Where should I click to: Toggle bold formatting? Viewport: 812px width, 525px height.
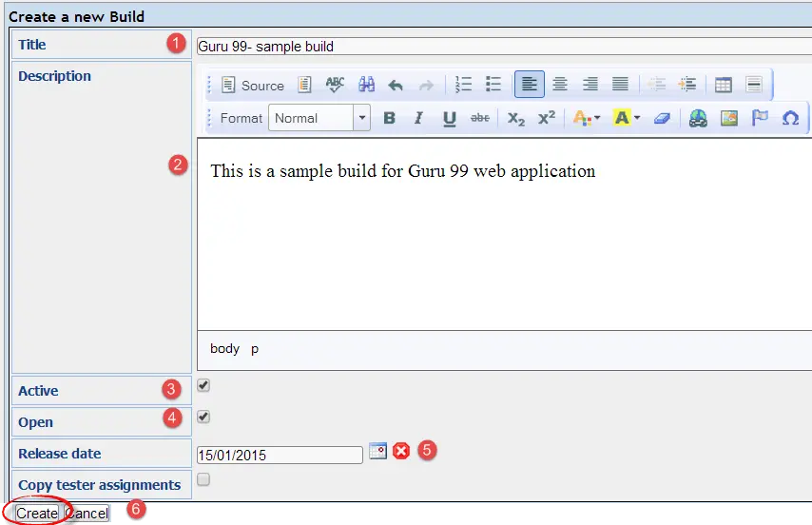390,118
